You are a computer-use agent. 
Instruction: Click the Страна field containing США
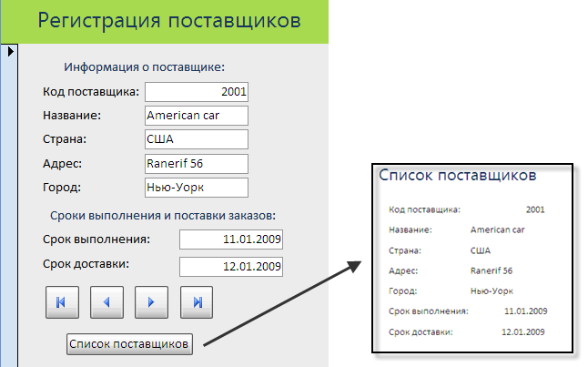pyautogui.click(x=197, y=139)
